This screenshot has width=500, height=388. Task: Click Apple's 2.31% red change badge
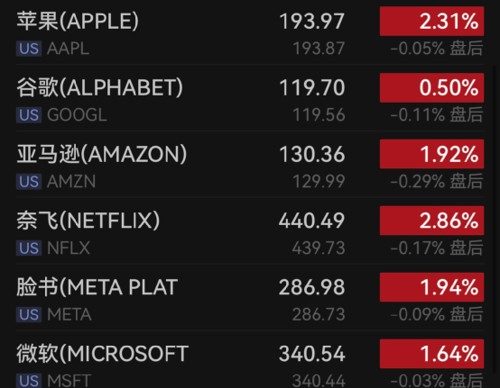point(432,21)
